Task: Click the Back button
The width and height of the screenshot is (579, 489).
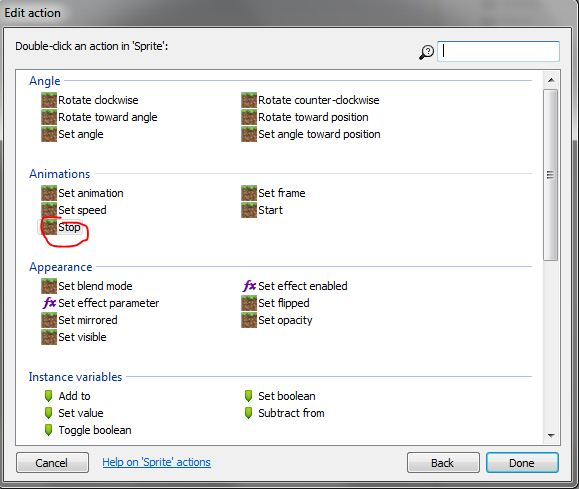Action: coord(443,463)
